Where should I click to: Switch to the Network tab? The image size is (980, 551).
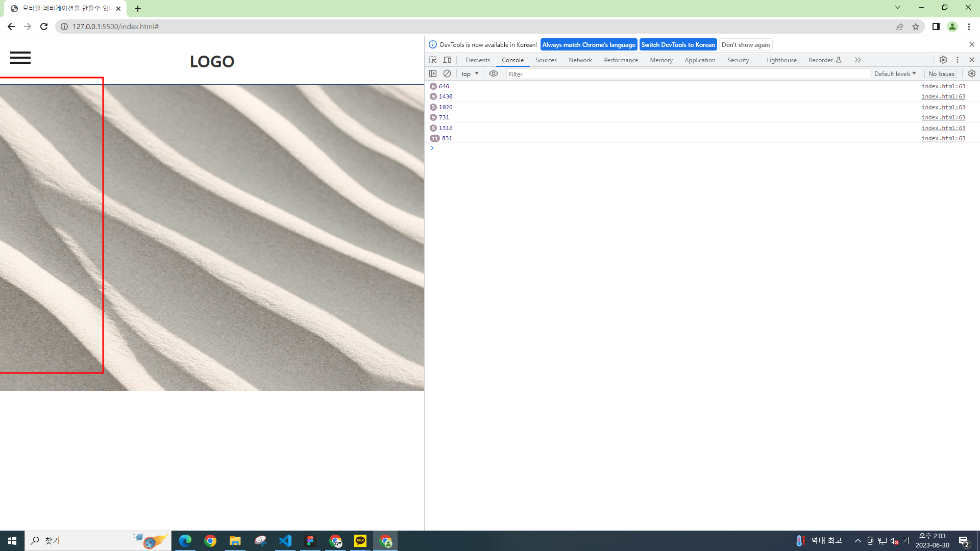coord(580,60)
